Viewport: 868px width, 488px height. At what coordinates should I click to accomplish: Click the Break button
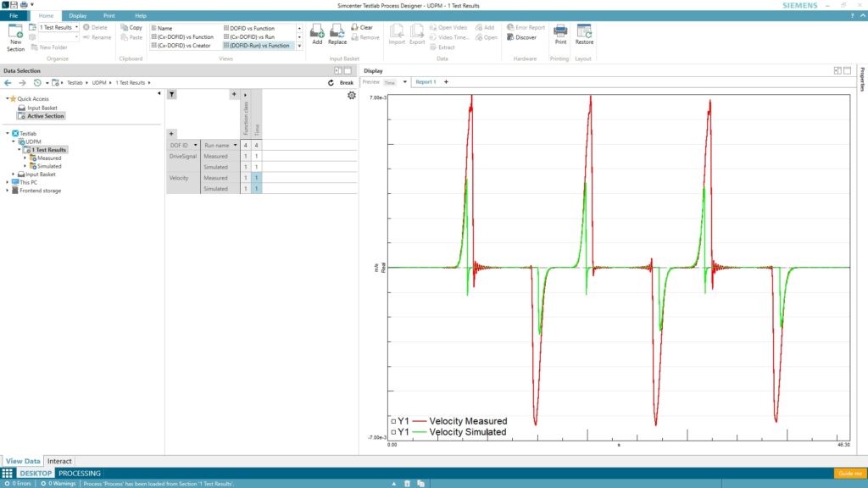[342, 83]
